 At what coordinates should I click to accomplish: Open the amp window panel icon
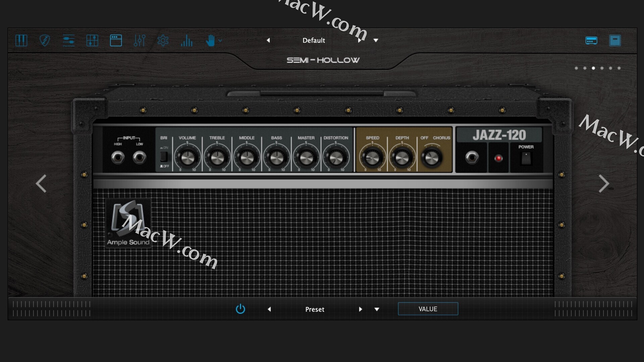pyautogui.click(x=116, y=41)
